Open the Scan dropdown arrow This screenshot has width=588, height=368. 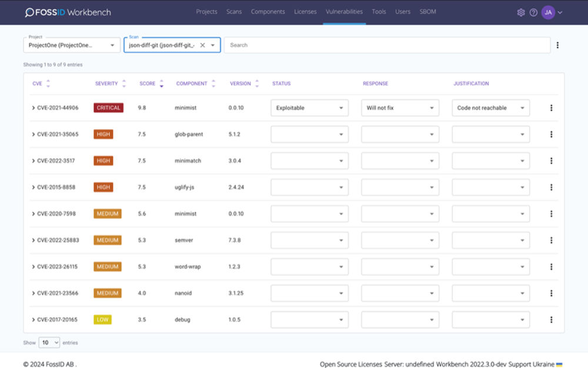pos(213,45)
